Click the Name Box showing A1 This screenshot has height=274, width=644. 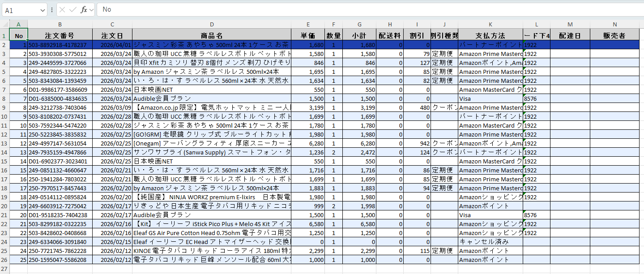pos(20,10)
